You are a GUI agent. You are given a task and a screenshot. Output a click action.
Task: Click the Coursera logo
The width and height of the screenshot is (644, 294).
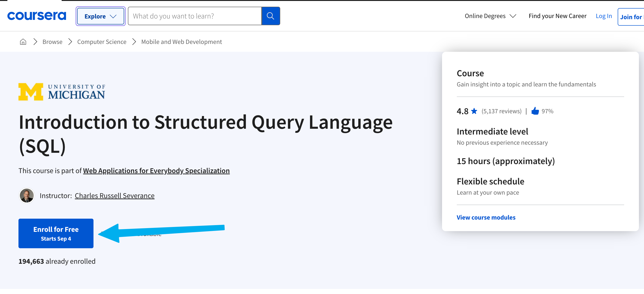tap(37, 16)
